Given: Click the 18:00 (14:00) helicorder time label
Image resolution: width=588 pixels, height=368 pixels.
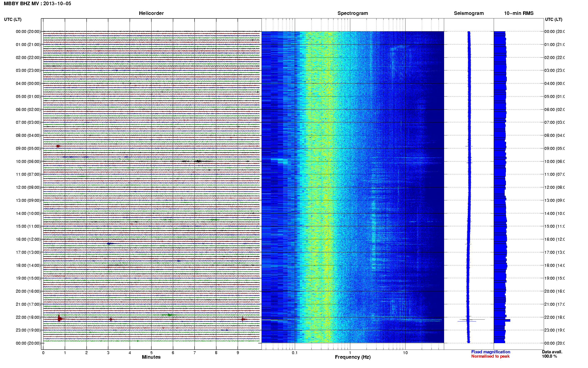Looking at the screenshot, I should point(28,265).
